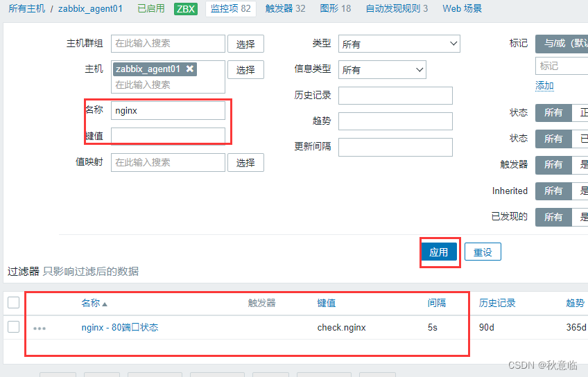Click 选择 button for 主机群组
Image resolution: width=588 pixels, height=377 pixels.
[x=245, y=44]
